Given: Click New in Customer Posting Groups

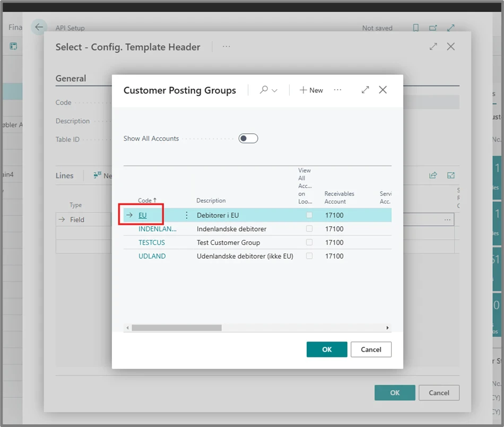Looking at the screenshot, I should [311, 90].
